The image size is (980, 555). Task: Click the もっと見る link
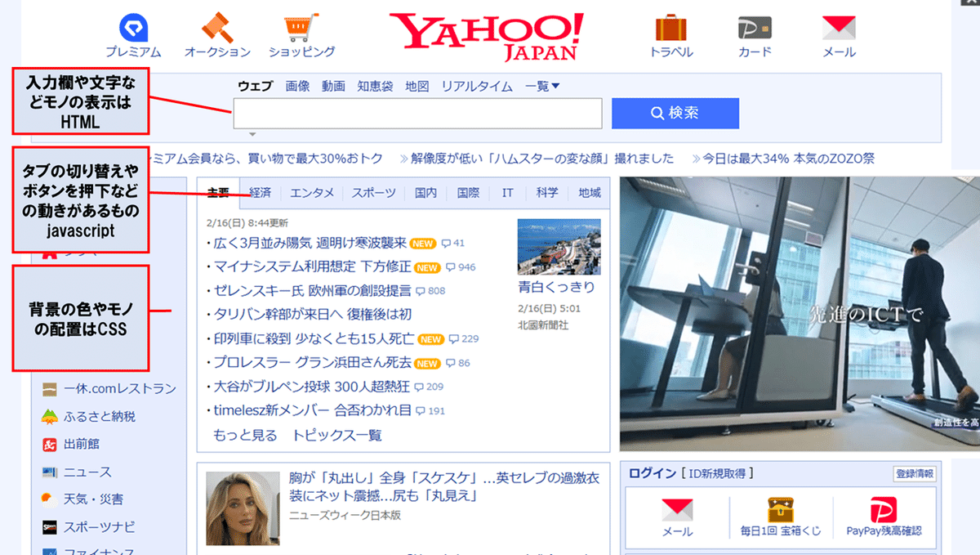(245, 436)
